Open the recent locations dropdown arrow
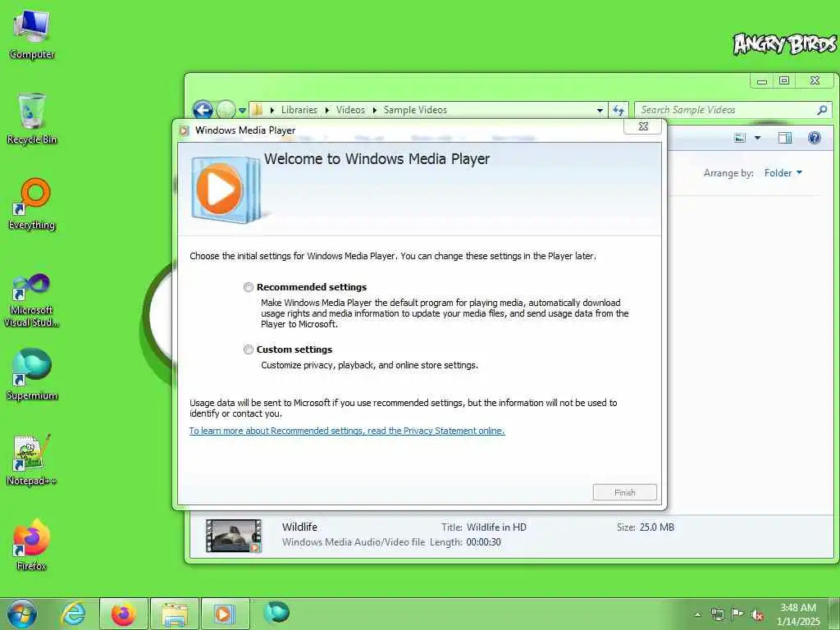Viewport: 840px width, 630px height. [x=242, y=111]
